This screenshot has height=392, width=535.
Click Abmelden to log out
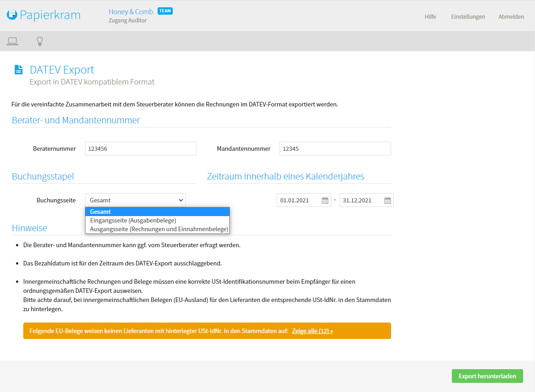pyautogui.click(x=511, y=17)
